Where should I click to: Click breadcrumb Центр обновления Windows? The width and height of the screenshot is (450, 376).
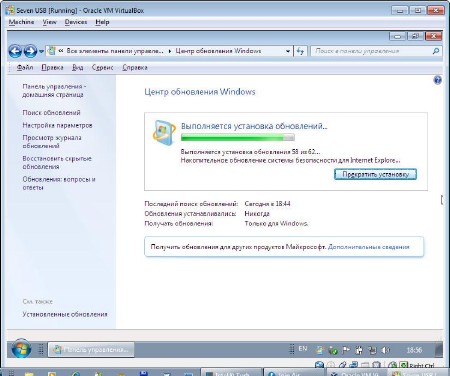click(x=218, y=51)
